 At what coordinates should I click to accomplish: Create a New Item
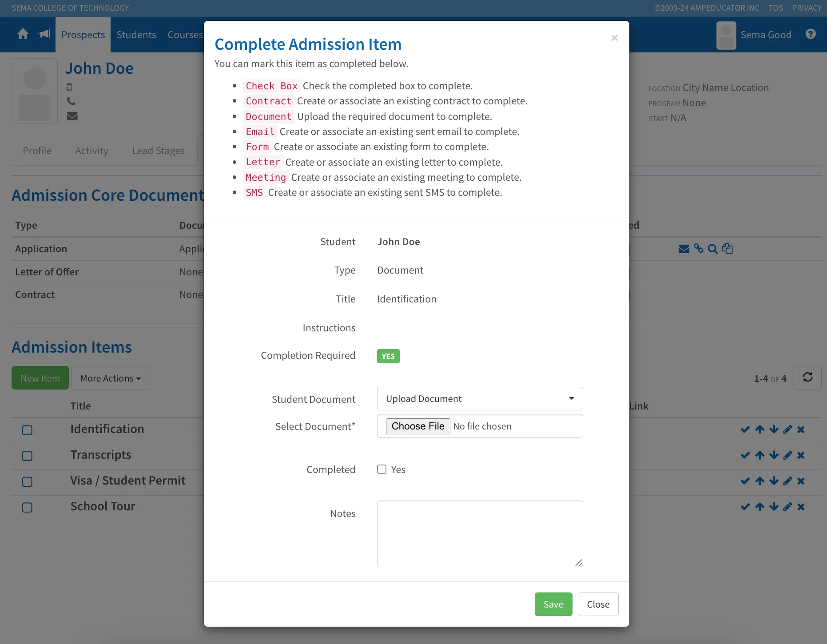tap(40, 378)
